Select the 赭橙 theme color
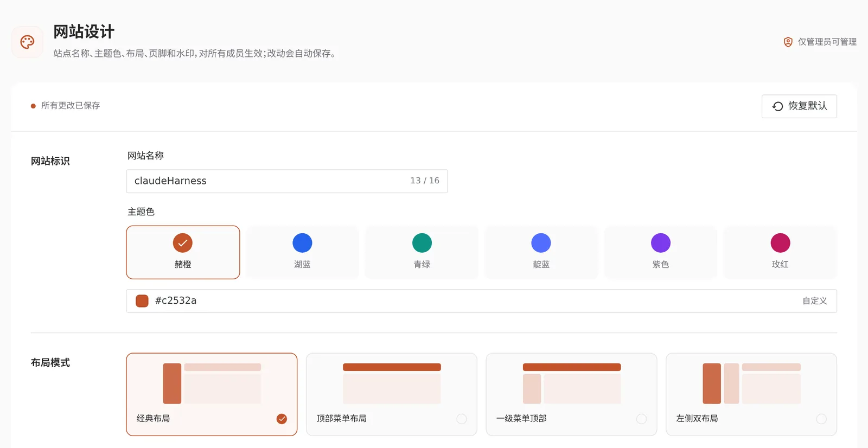 click(183, 252)
